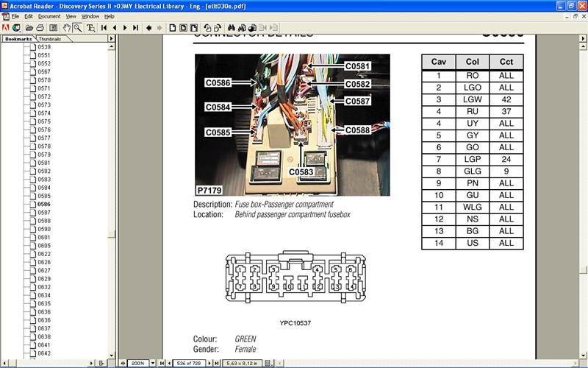Open the Bookmarks panel menu arrow
Screen dimensions: 588x368
(111, 38)
